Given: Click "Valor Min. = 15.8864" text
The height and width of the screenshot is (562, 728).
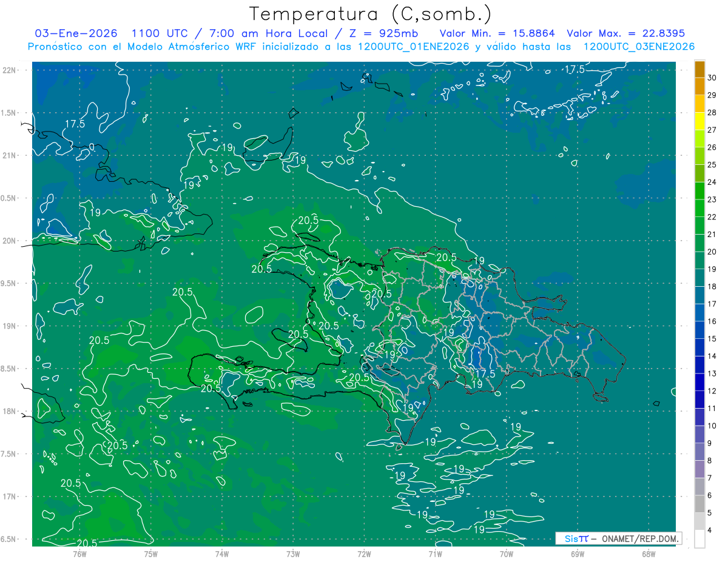Looking at the screenshot, I should (497, 33).
